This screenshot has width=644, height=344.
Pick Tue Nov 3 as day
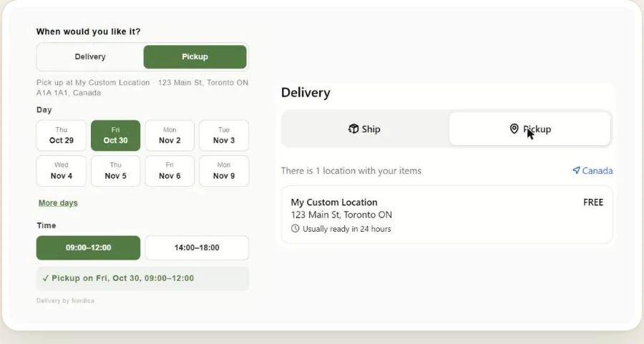(224, 135)
